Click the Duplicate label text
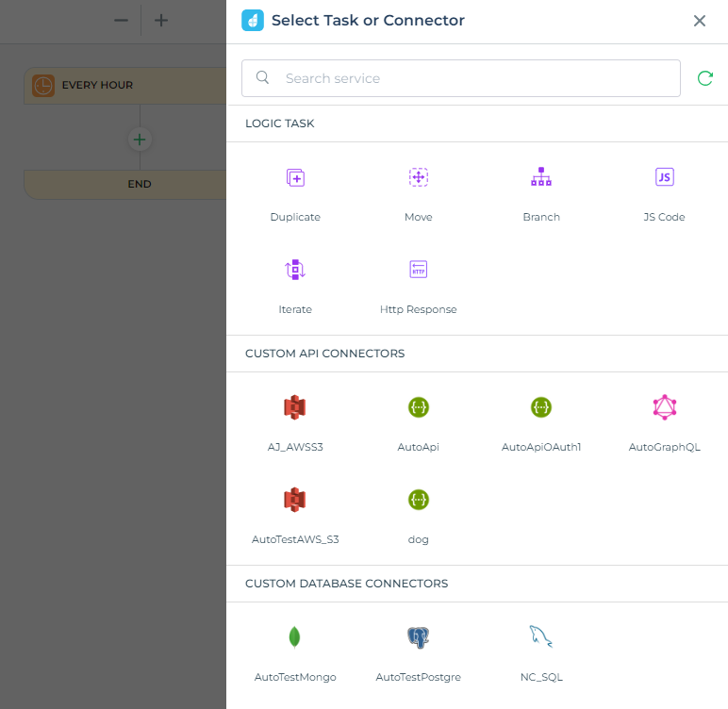 pyautogui.click(x=295, y=217)
